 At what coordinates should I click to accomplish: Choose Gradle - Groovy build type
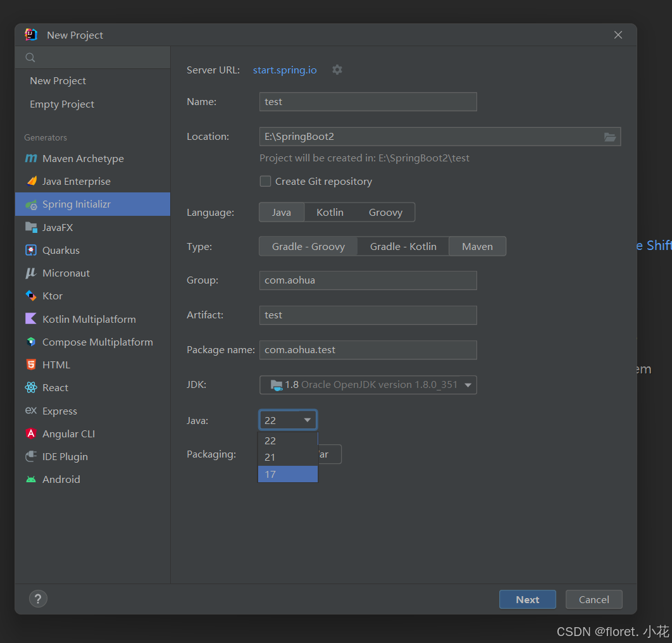tap(308, 246)
